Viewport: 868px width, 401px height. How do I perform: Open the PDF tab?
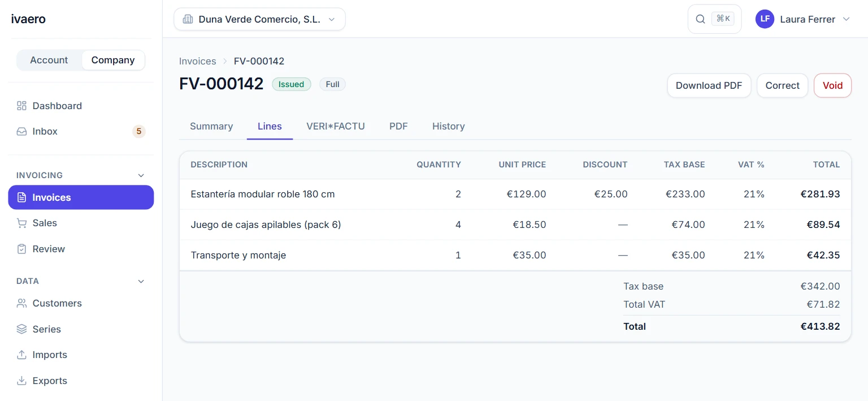pyautogui.click(x=398, y=126)
